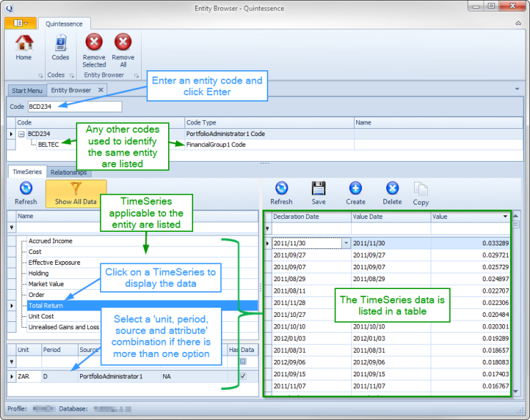Click the Period column header

pos(60,350)
